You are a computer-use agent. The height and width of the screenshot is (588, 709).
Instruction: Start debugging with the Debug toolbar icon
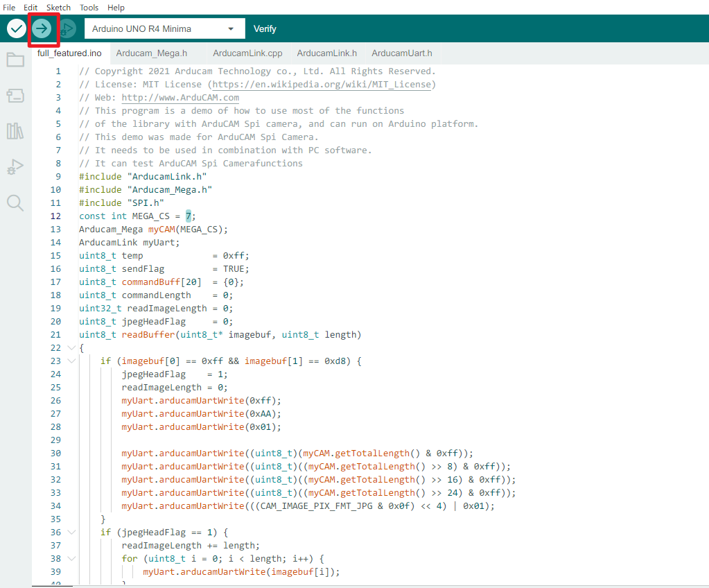(x=67, y=29)
